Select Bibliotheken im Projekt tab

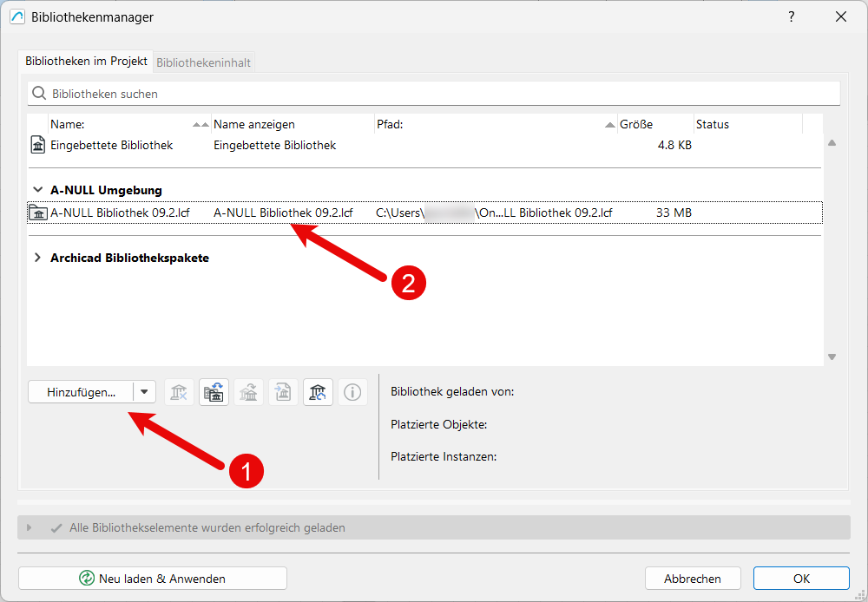(x=86, y=61)
